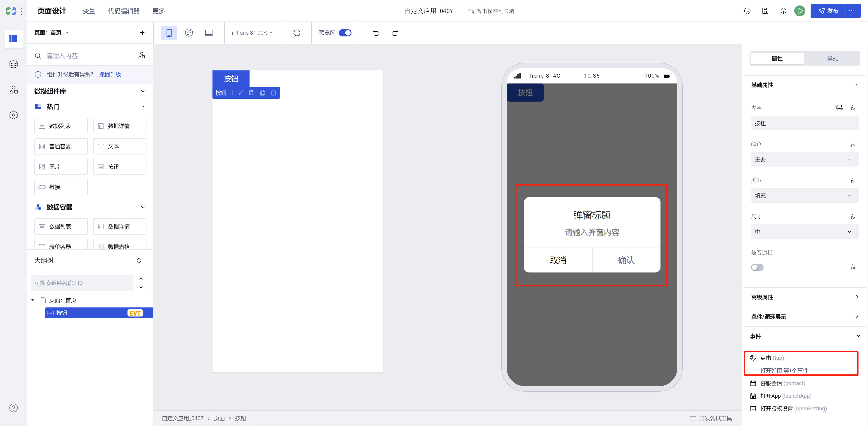The width and height of the screenshot is (868, 426).
Task: Open the 代码编辑器 menu
Action: pyautogui.click(x=124, y=11)
